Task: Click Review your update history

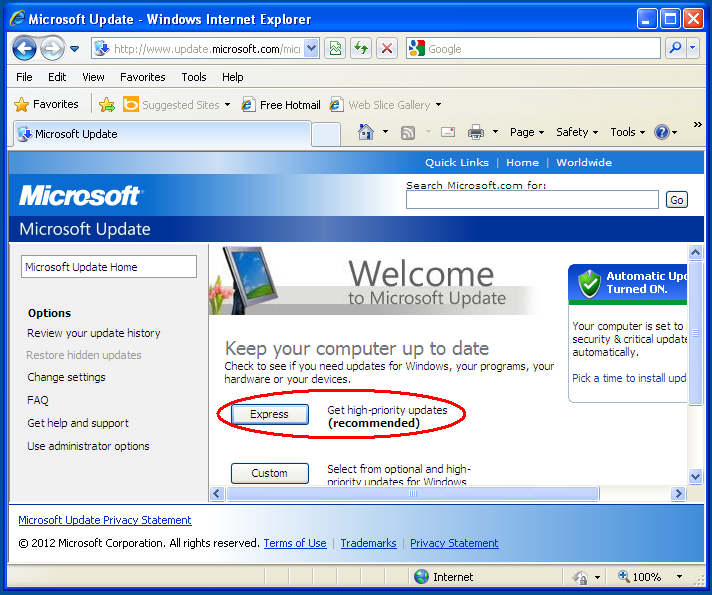Action: pyautogui.click(x=94, y=333)
